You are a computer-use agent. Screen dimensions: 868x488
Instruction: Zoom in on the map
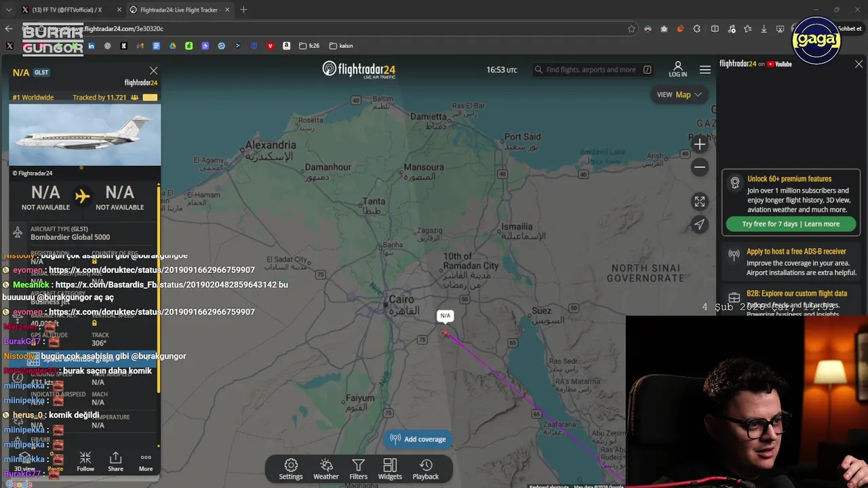pos(700,144)
